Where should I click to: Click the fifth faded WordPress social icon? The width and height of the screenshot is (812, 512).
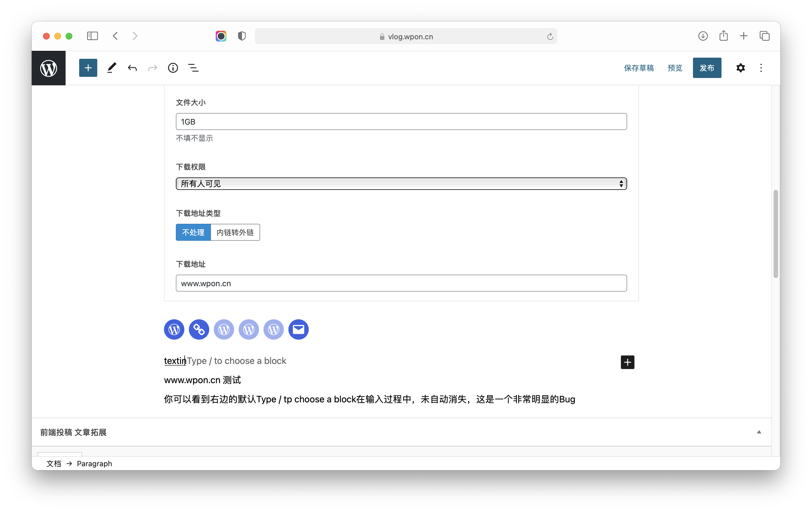273,329
